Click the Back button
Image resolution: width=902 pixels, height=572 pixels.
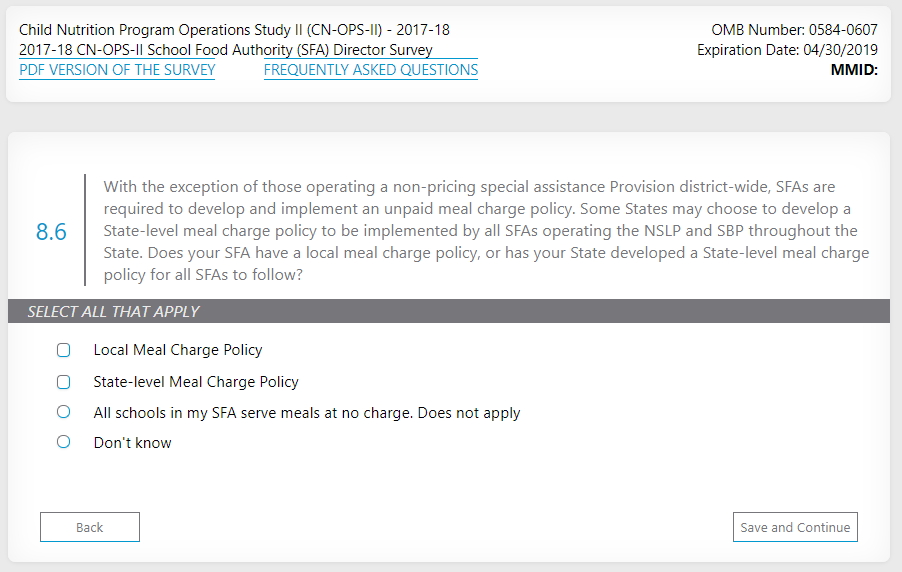(x=90, y=527)
